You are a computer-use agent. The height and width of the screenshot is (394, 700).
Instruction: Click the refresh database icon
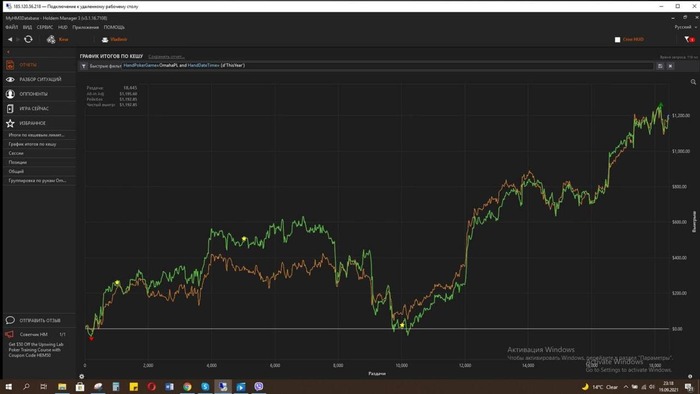[x=28, y=39]
